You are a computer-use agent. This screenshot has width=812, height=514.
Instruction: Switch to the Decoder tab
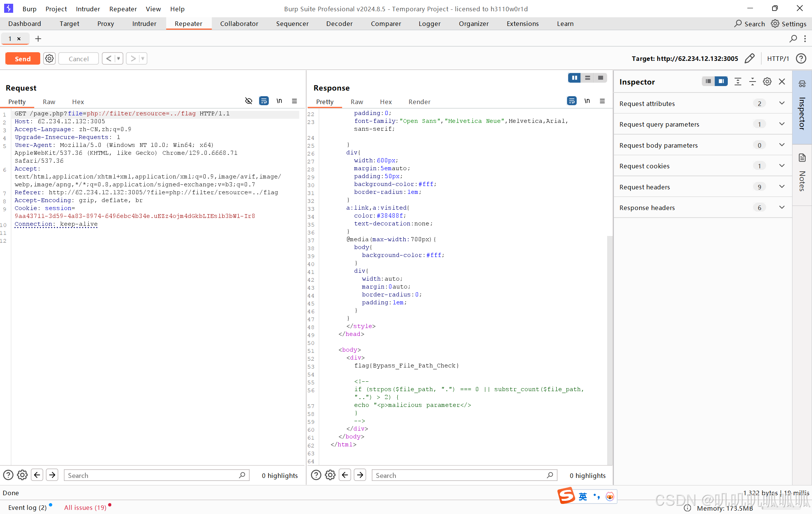339,24
